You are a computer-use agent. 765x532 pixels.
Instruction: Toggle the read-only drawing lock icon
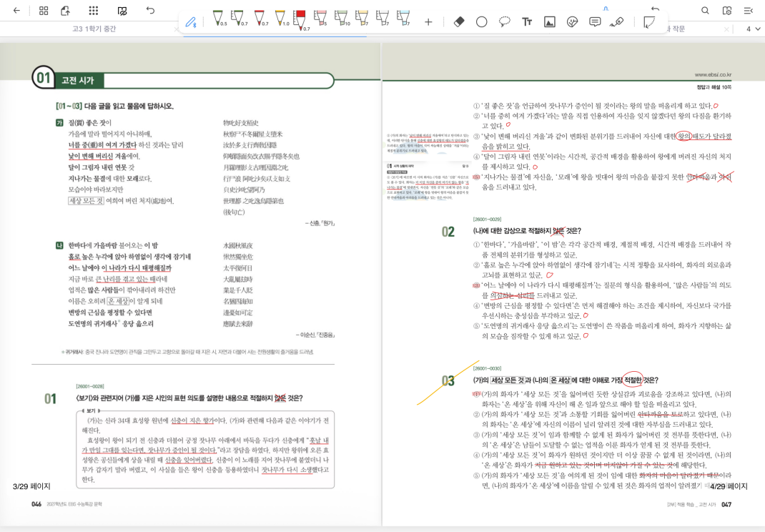pyautogui.click(x=122, y=11)
